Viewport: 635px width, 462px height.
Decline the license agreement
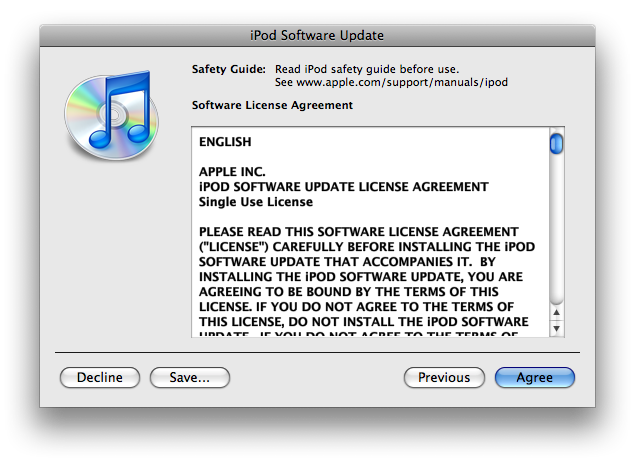[x=100, y=377]
